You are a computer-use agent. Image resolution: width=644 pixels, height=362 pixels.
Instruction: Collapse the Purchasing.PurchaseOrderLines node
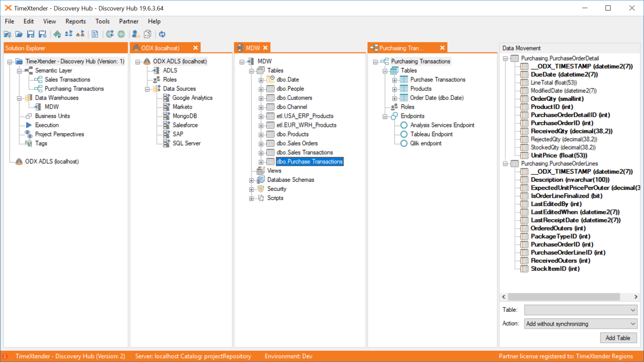pyautogui.click(x=505, y=164)
